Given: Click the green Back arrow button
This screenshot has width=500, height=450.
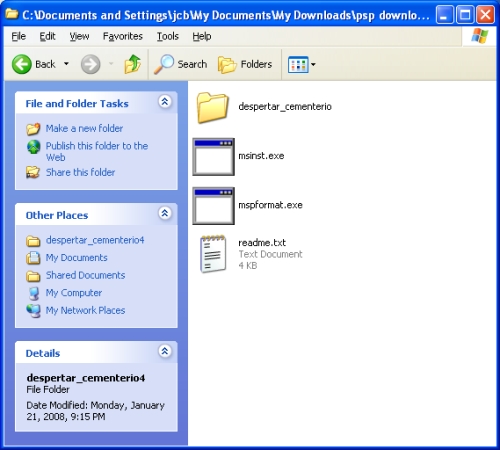Looking at the screenshot, I should point(22,64).
